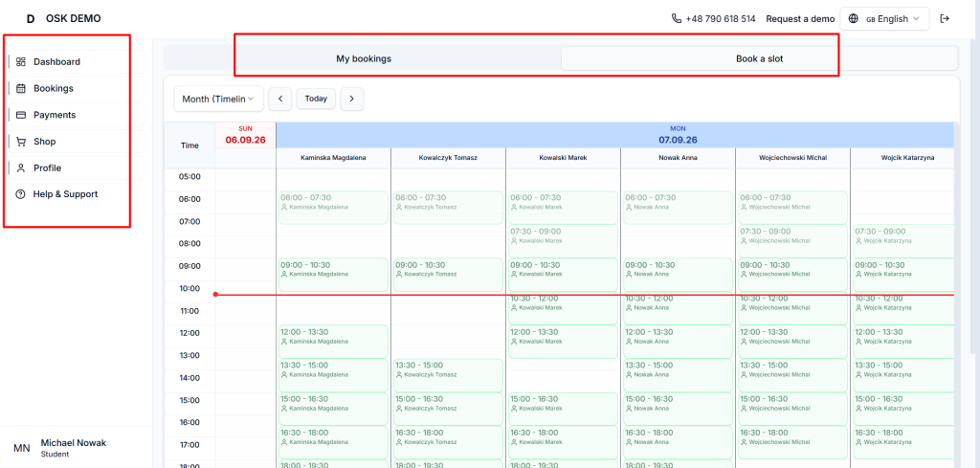Screen dimensions: 980x468
Task: Select Kaminska Magdalena's 06:00 - 07:30 slot
Action: pyautogui.click(x=333, y=208)
